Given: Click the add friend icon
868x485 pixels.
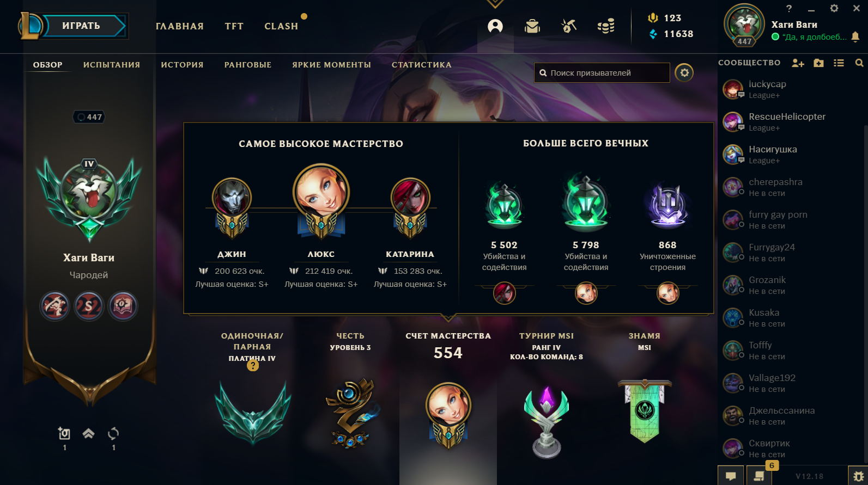Looking at the screenshot, I should 798,63.
